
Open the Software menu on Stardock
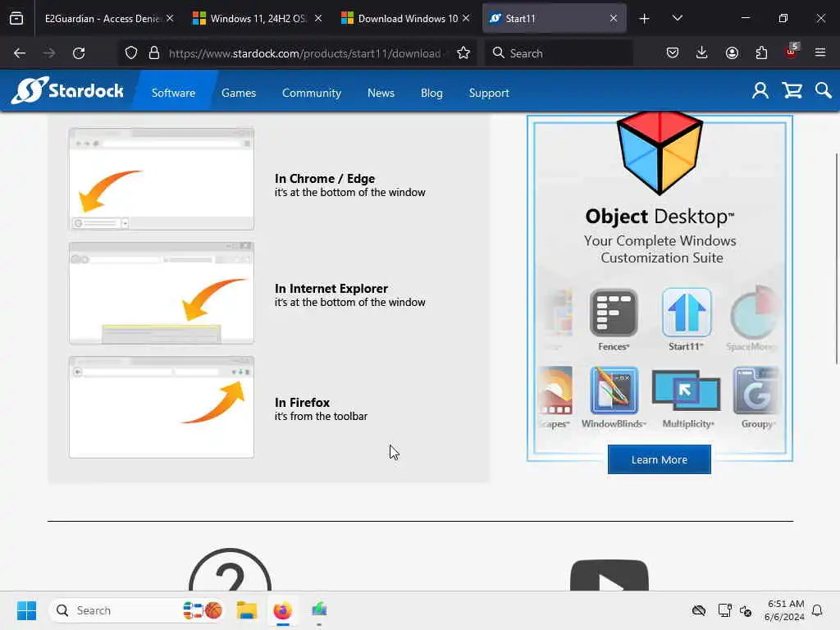coord(174,93)
